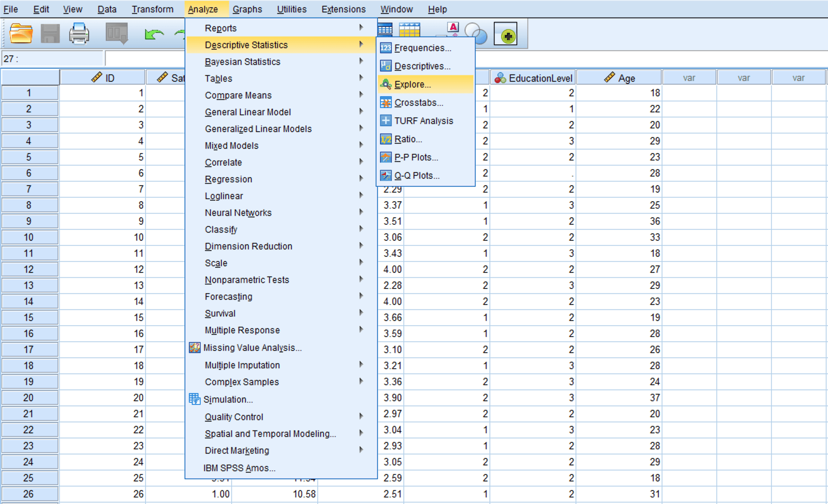Viewport: 828px width, 504px height.
Task: Click the Print toolbar icon
Action: (79, 34)
